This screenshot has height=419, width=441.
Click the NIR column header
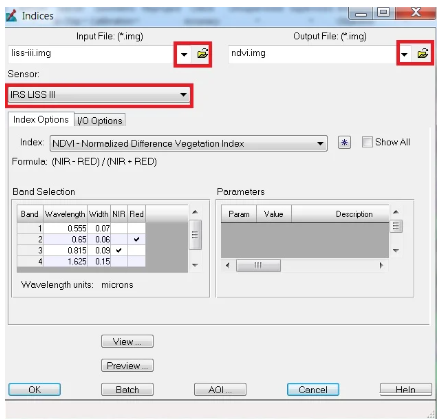coord(119,214)
